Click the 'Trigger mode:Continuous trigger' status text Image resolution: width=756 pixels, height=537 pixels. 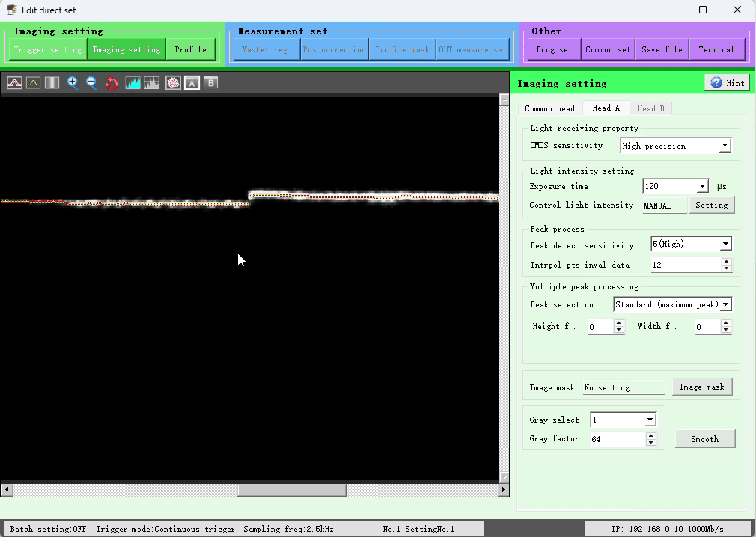coord(165,528)
